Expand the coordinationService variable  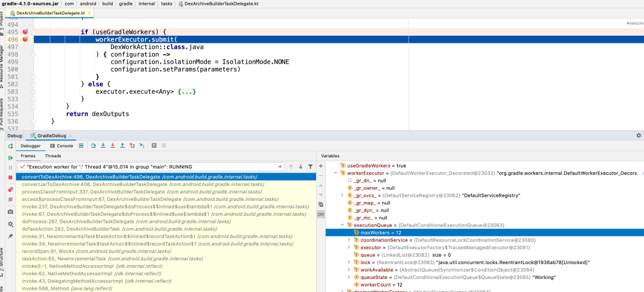click(349, 240)
